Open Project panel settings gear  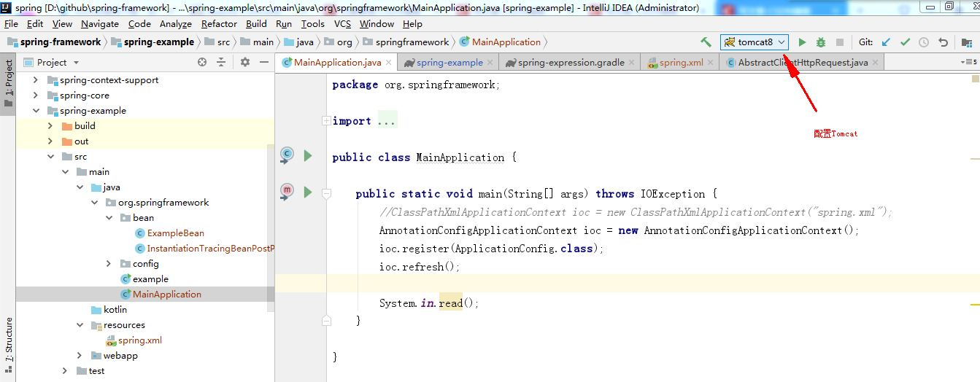point(245,63)
